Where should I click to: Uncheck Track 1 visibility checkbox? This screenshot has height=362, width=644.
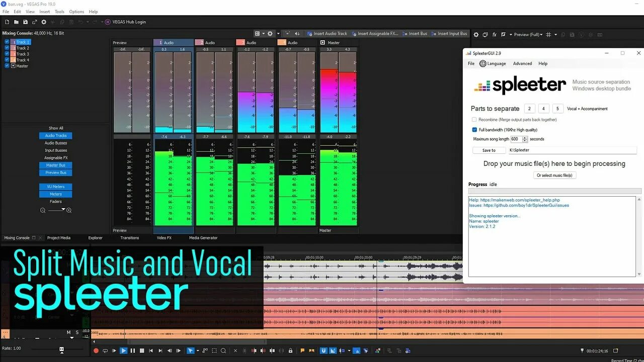tap(7, 42)
